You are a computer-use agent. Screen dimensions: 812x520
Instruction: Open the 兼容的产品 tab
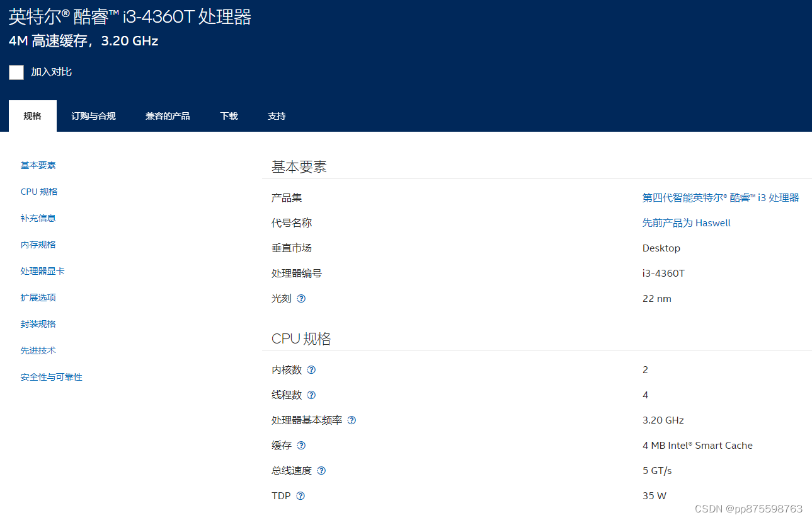(168, 116)
